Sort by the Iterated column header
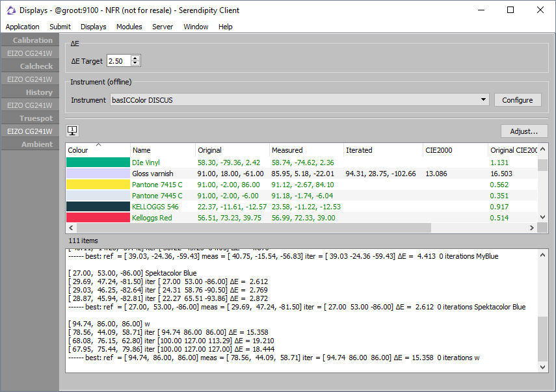The image size is (556, 392). (x=383, y=150)
